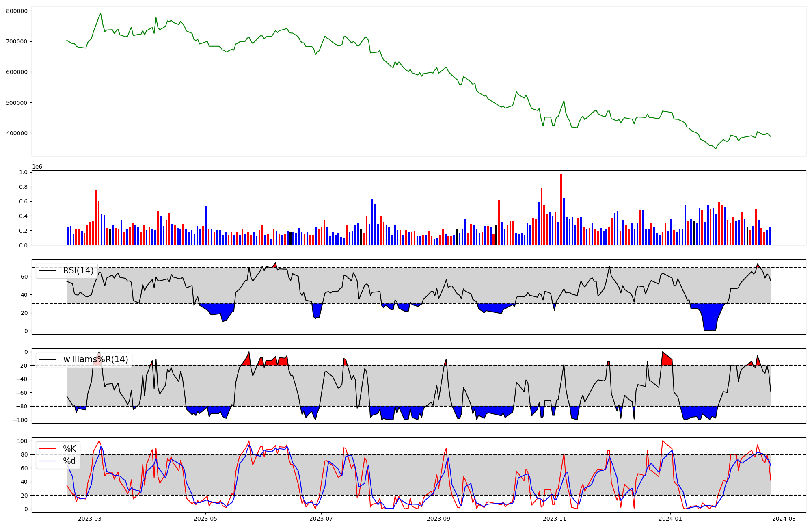This screenshot has width=812, height=528.
Task: Select the %d legend entry text
Action: pos(69,461)
